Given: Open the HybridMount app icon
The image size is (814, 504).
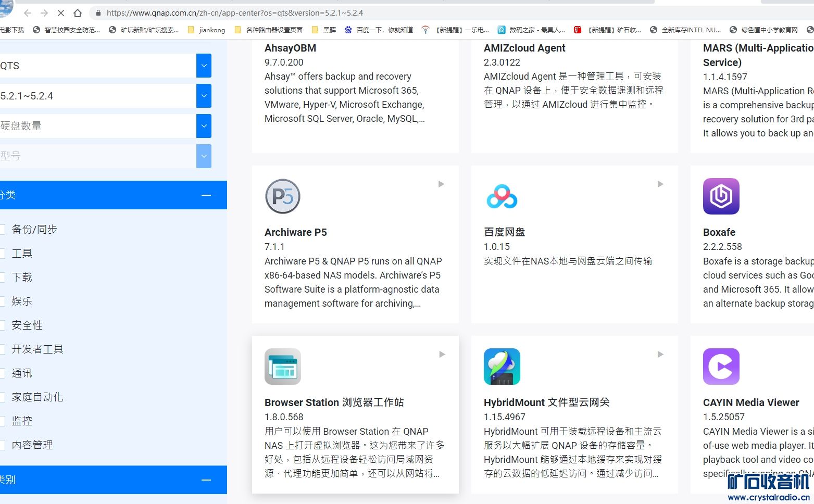Looking at the screenshot, I should click(502, 367).
